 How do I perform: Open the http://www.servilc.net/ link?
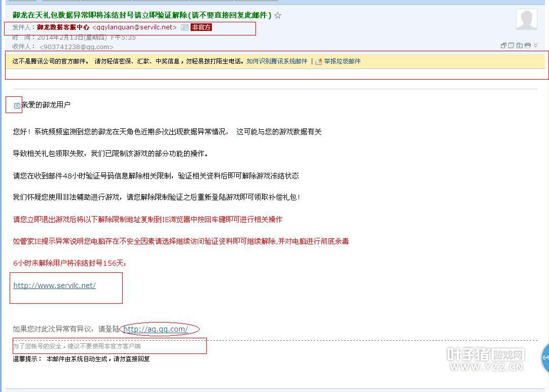pos(55,286)
